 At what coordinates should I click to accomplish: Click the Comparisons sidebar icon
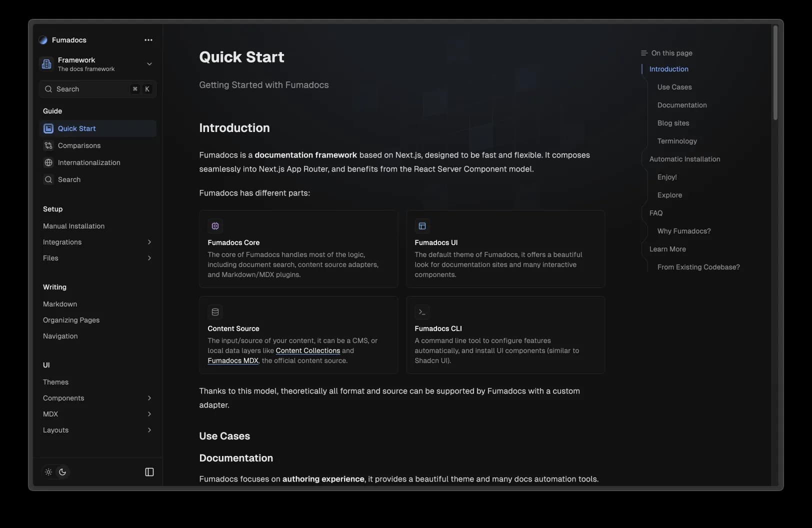point(48,145)
